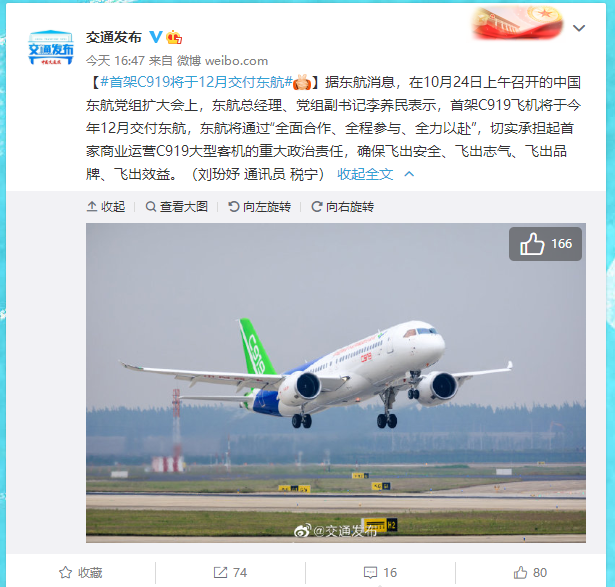Click the red decorative banner at top right
The height and width of the screenshot is (587, 615).
tap(518, 23)
